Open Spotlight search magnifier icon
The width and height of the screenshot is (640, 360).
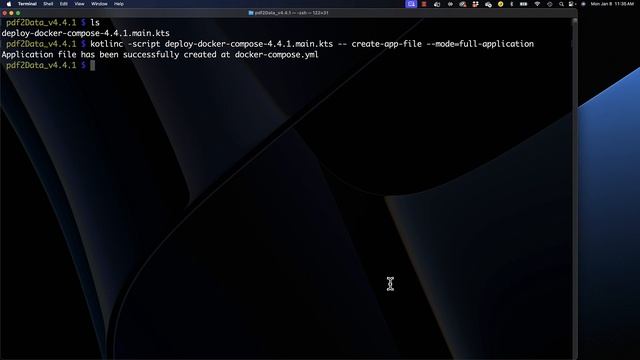coord(561,4)
